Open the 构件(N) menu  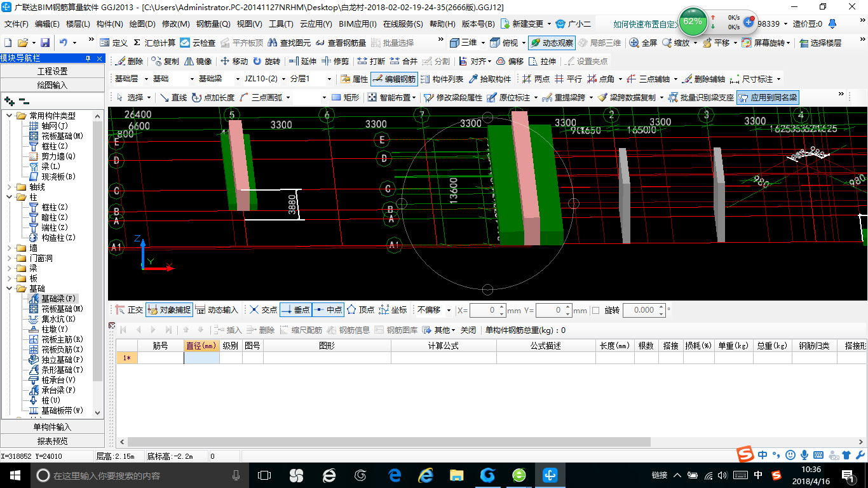pyautogui.click(x=109, y=24)
